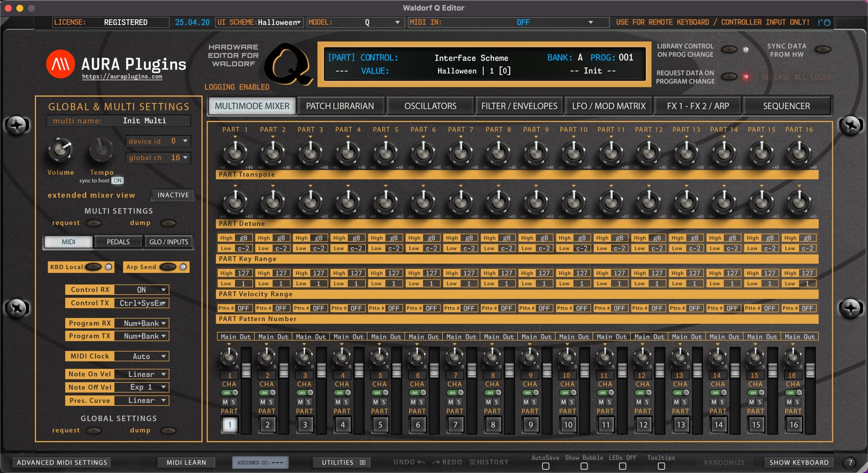Switch off channel 1 on toggle

pos(229,393)
